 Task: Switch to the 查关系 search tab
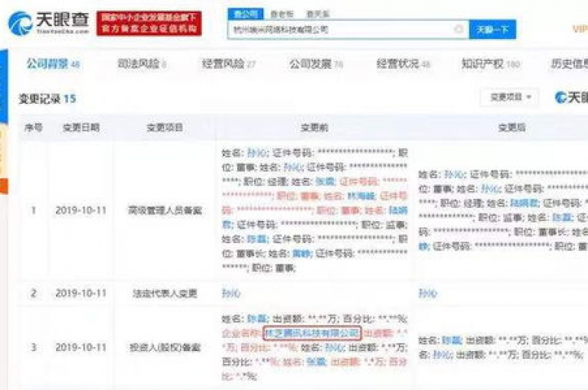click(x=318, y=15)
